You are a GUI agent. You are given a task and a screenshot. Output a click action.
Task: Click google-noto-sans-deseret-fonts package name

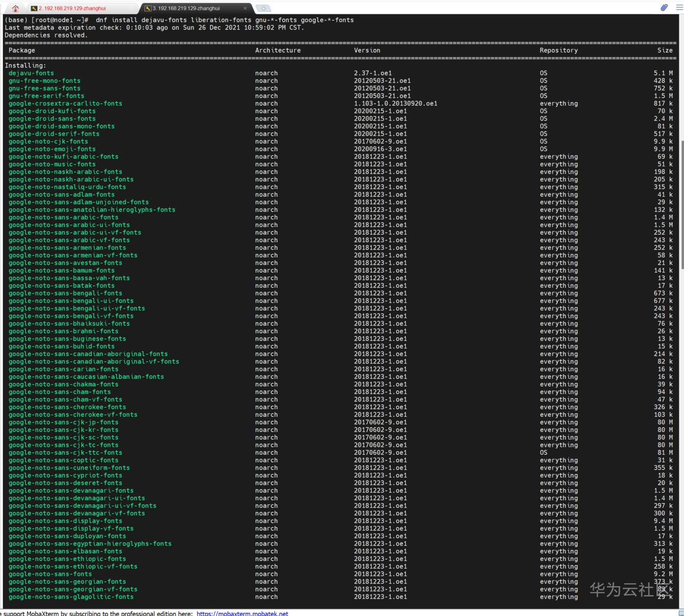(x=65, y=483)
